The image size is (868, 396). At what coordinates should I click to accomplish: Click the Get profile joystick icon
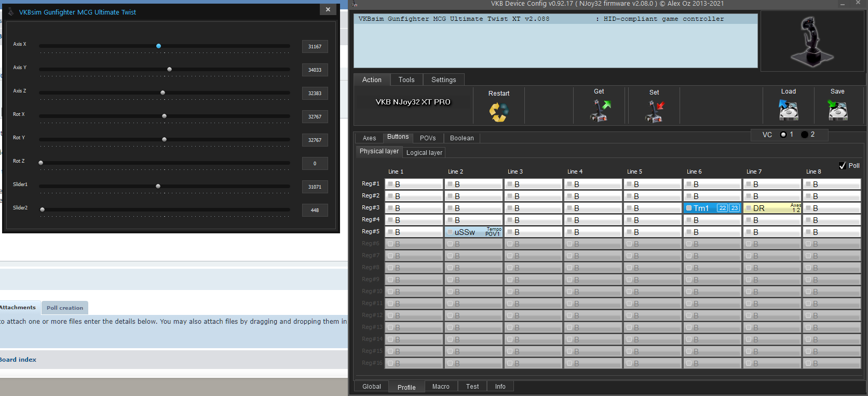[x=600, y=110]
